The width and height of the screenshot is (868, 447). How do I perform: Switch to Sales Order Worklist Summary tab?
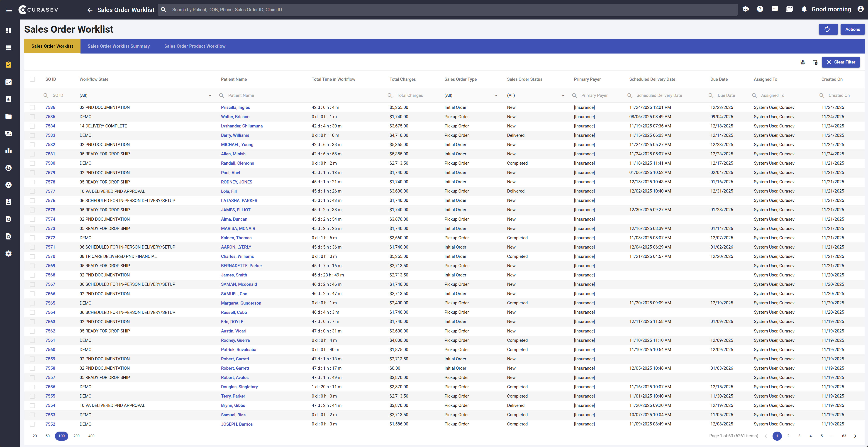119,46
